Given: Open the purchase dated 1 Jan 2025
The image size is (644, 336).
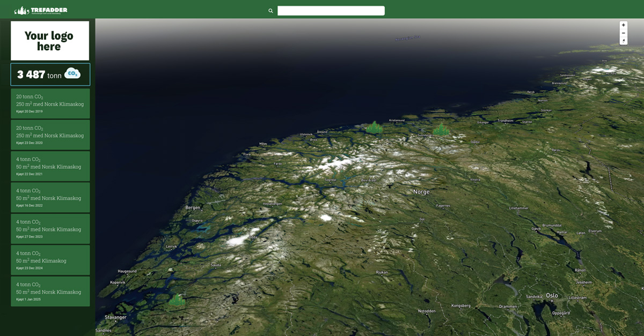Looking at the screenshot, I should (50, 292).
